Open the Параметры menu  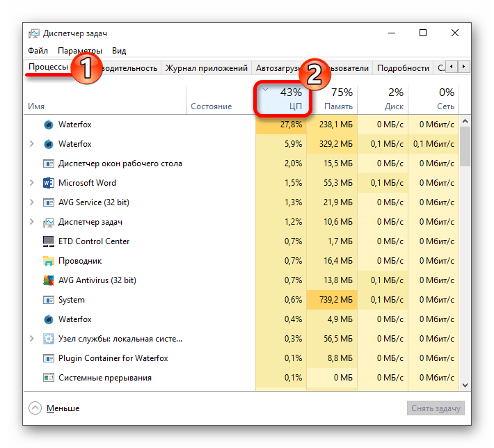click(x=80, y=51)
